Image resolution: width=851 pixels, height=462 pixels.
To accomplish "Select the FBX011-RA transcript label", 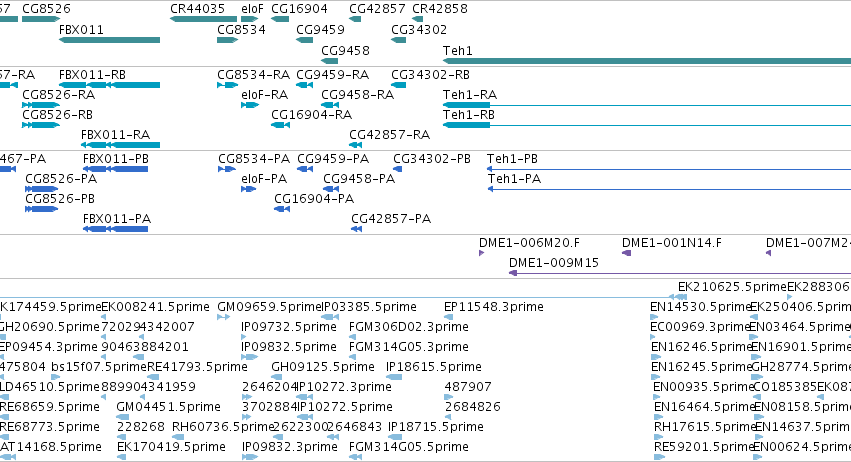I will (116, 135).
